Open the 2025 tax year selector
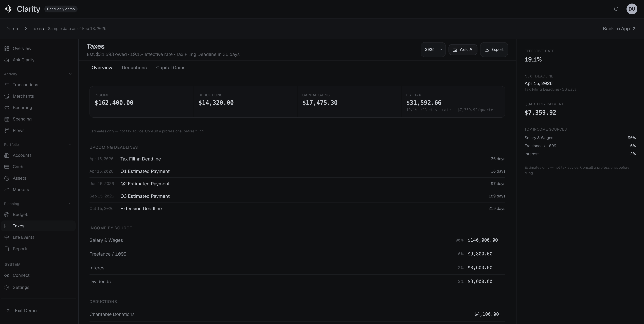 click(x=433, y=49)
